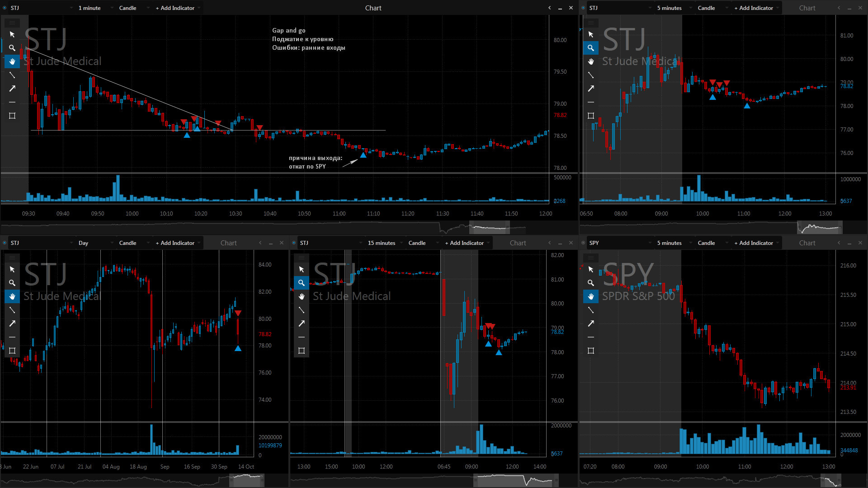The image size is (868, 488).
Task: Open the '15 minutes' timeframe dropdown
Action: pyautogui.click(x=385, y=243)
